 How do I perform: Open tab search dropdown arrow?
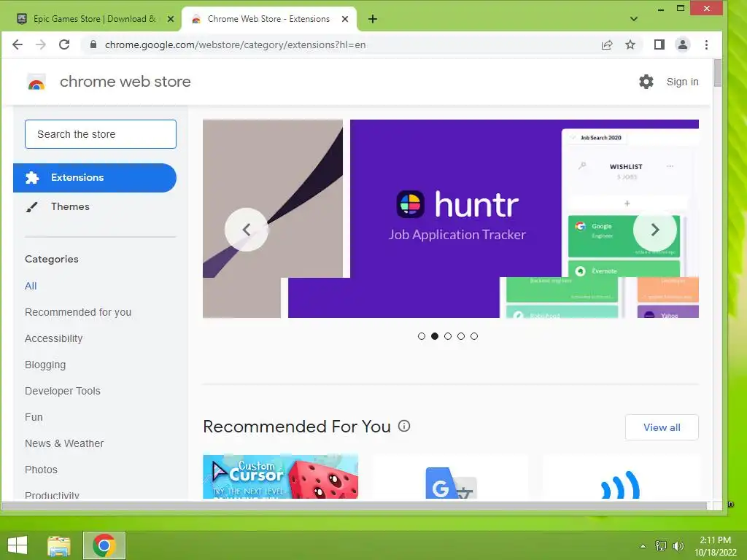click(x=634, y=19)
